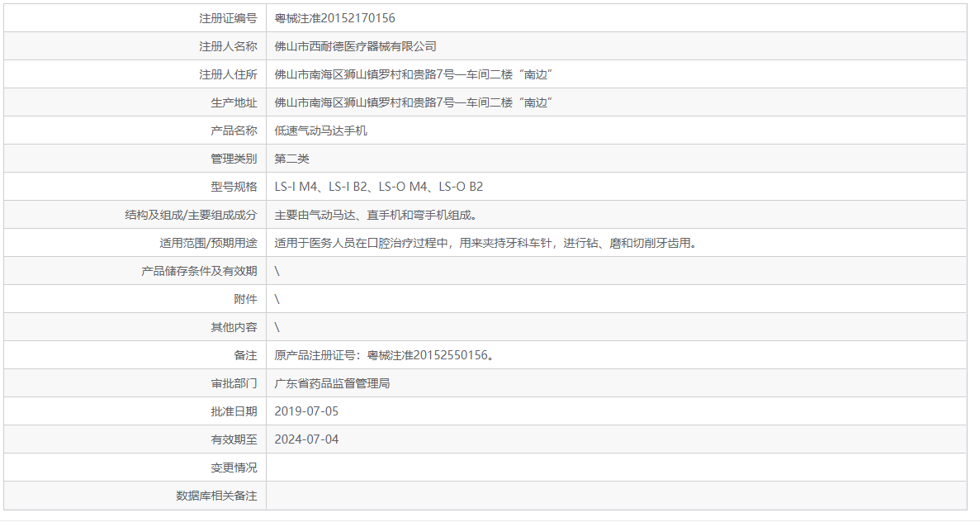Select the 生产地址 label
This screenshot has width=980, height=527.
[x=234, y=102]
